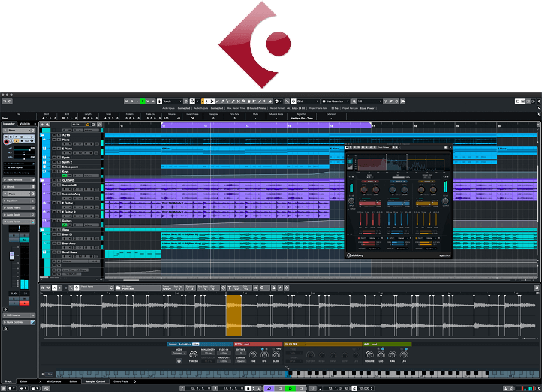The image size is (542, 392).
Task: Open the color tool menu
Action: tap(278, 101)
